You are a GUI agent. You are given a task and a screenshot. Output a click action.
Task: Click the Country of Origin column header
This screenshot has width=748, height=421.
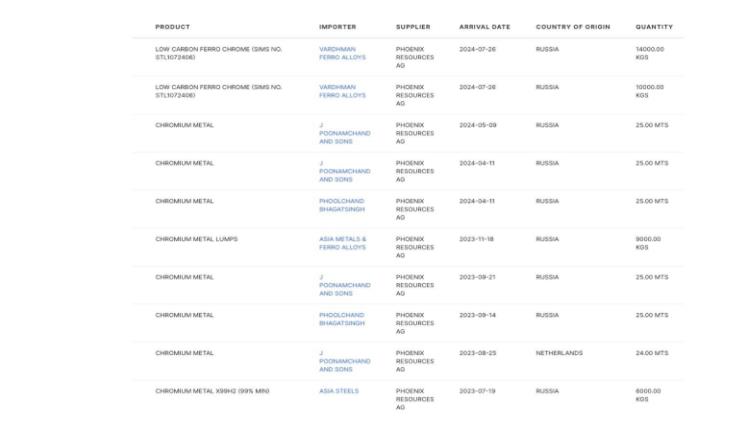coord(573,27)
